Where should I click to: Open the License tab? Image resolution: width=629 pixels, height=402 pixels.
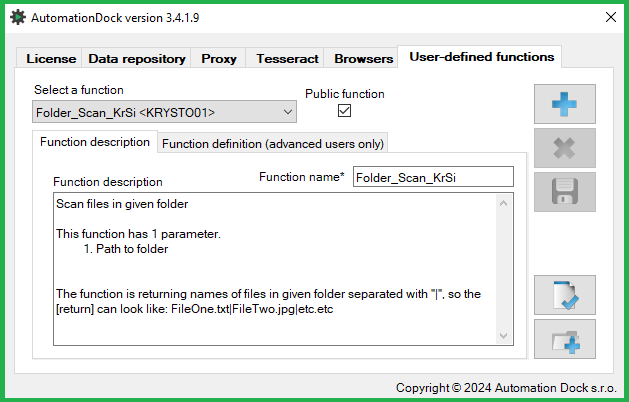[51, 59]
